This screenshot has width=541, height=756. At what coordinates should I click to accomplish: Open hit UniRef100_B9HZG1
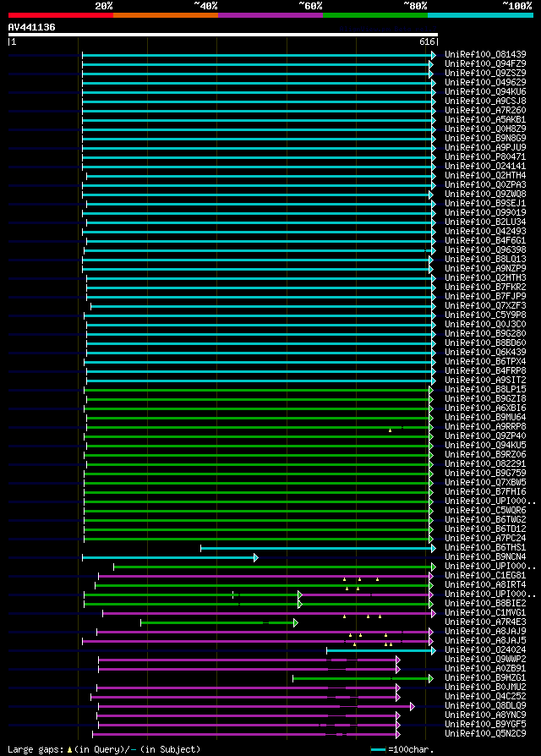coord(485,678)
